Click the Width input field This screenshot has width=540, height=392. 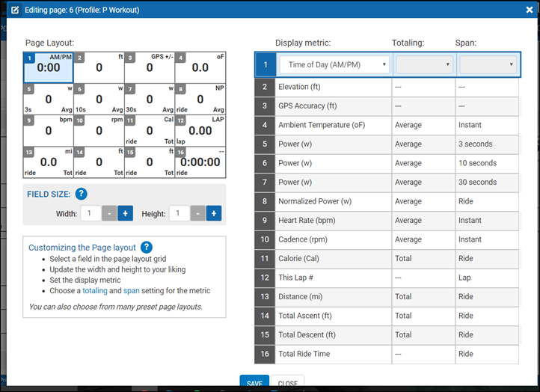tap(90, 214)
